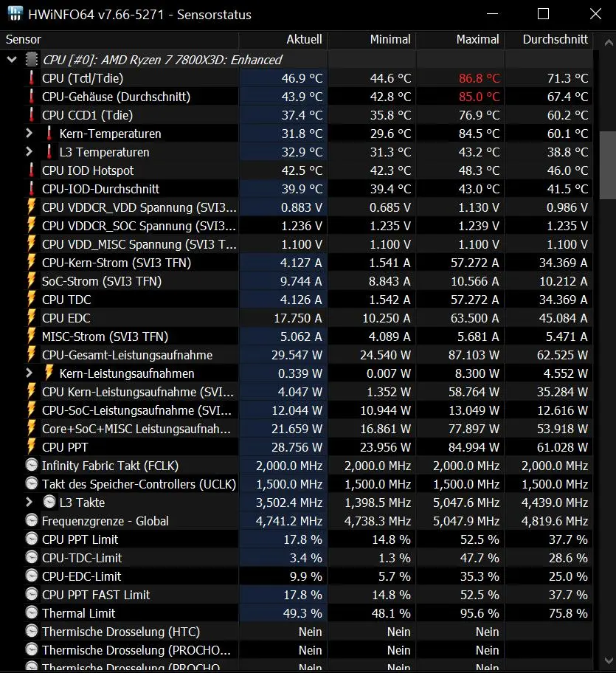Click the lightning icon for SoC-Strom
The width and height of the screenshot is (616, 673).
click(x=31, y=280)
